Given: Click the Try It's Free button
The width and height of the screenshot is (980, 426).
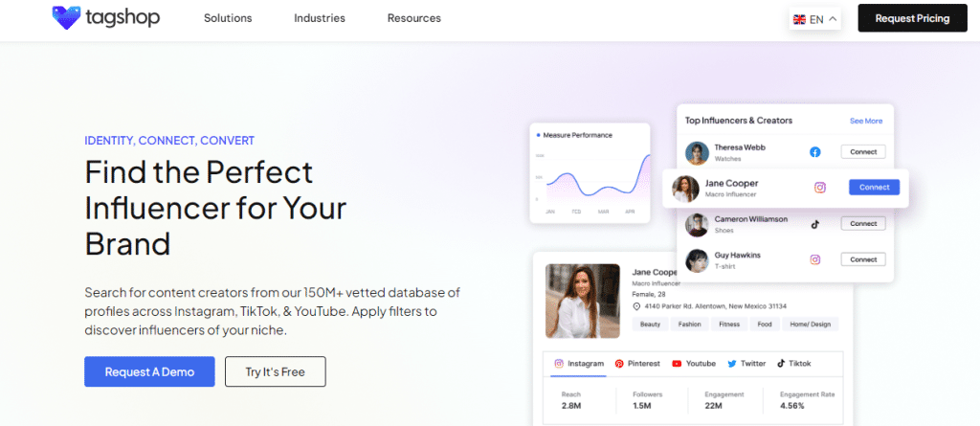Looking at the screenshot, I should click(275, 371).
